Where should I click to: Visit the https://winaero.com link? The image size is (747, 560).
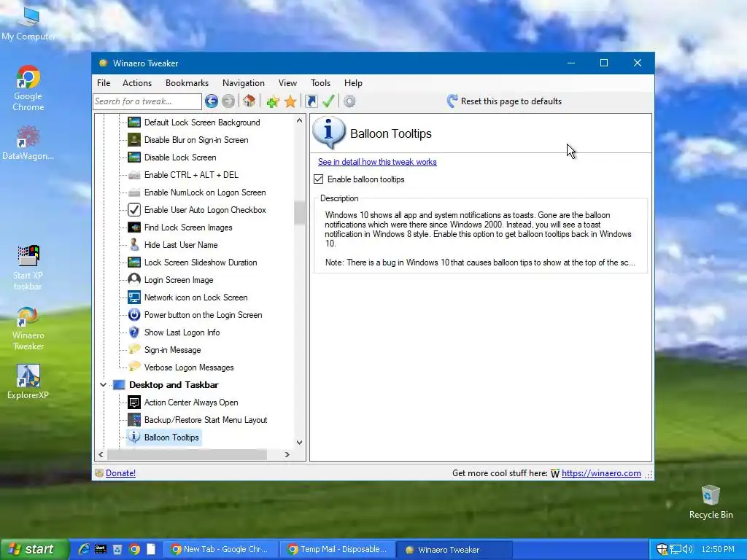(x=601, y=472)
